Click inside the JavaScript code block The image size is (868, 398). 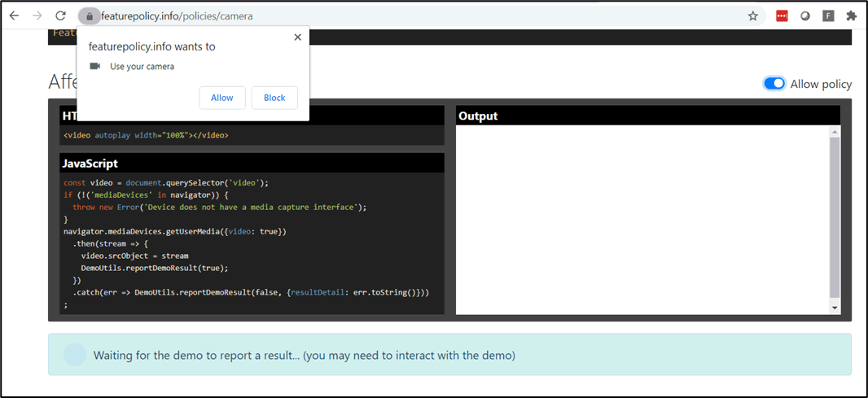(x=252, y=243)
